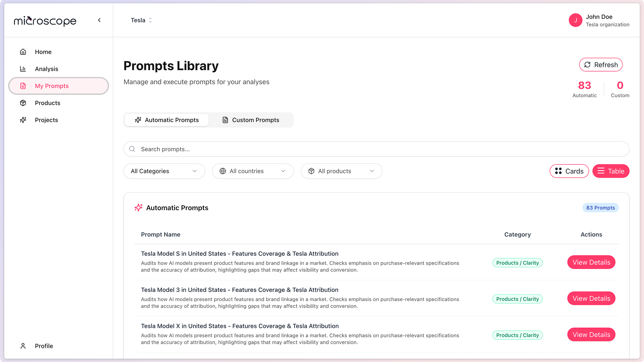This screenshot has width=644, height=362.
Task: Open the All products dropdown
Action: [341, 171]
